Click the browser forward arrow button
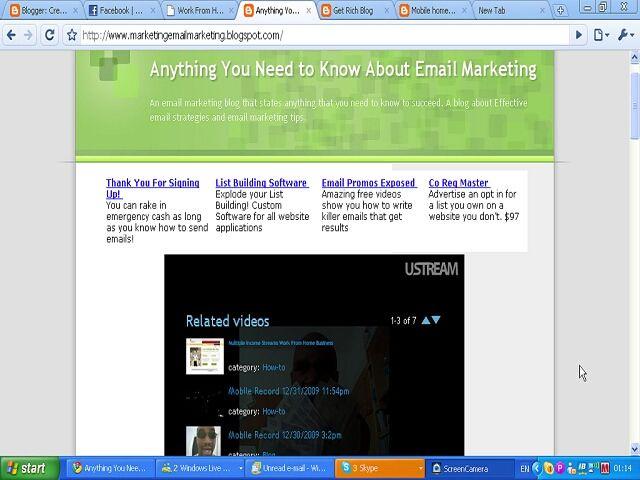The width and height of the screenshot is (640, 480). coord(28,35)
